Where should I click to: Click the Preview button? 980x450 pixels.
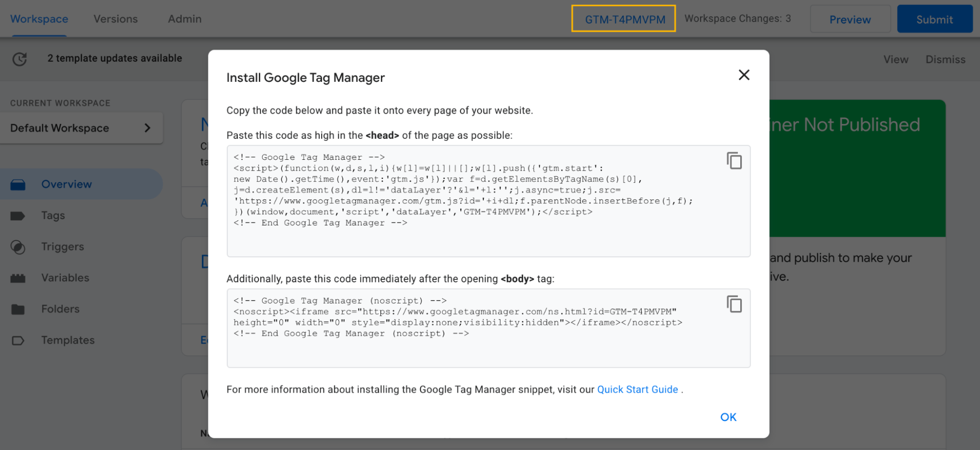pos(850,19)
